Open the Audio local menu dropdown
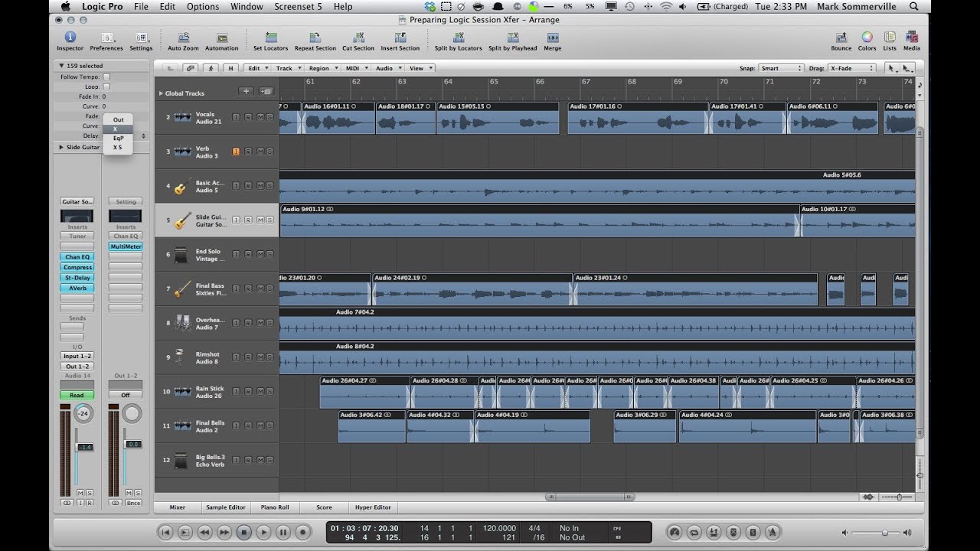Image resolution: width=980 pixels, height=551 pixels. pyautogui.click(x=387, y=68)
